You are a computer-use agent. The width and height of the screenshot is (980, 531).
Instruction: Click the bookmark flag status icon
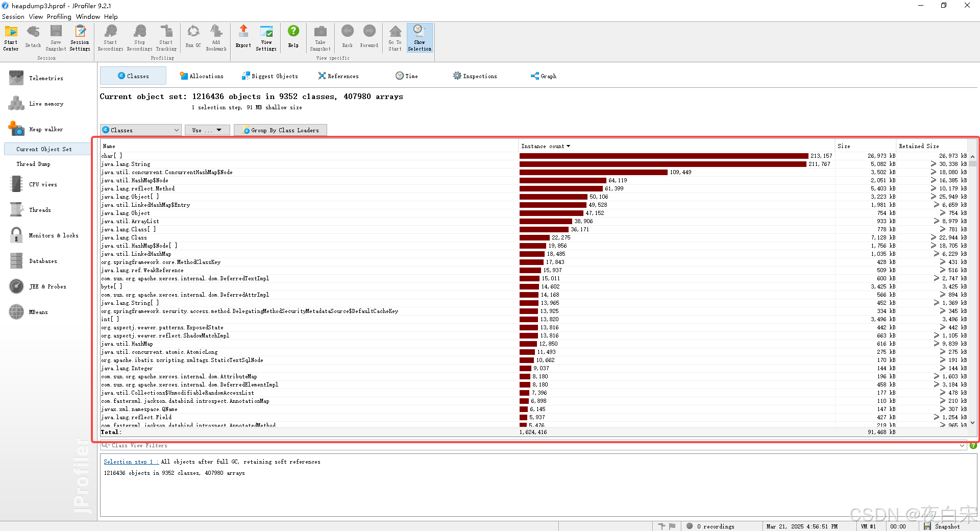click(x=672, y=526)
